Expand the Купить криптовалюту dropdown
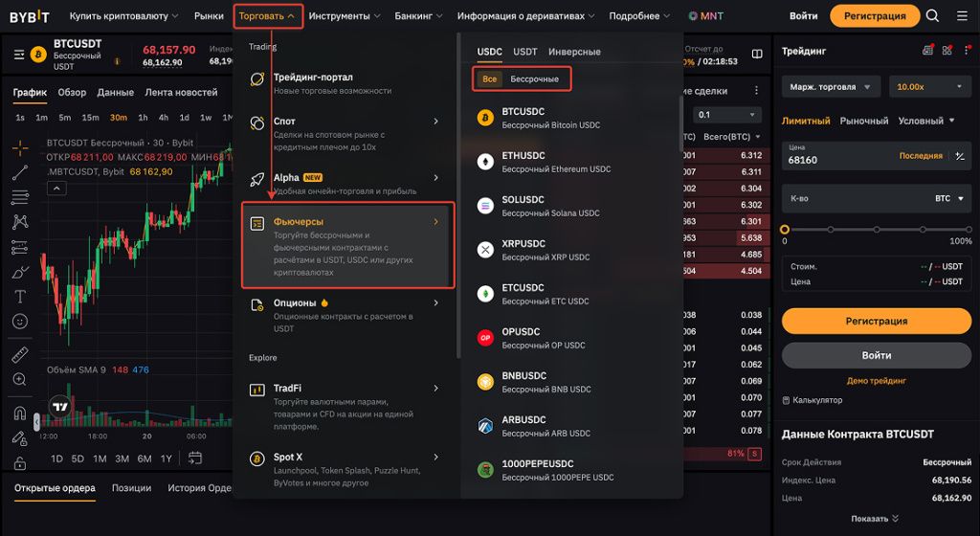Viewport: 980px width, 536px height. (123, 15)
